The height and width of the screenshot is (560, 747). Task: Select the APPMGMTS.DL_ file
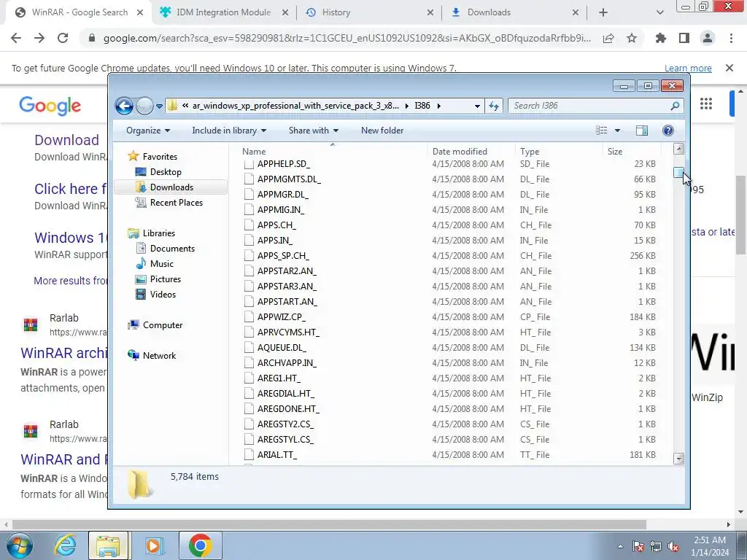pyautogui.click(x=289, y=179)
